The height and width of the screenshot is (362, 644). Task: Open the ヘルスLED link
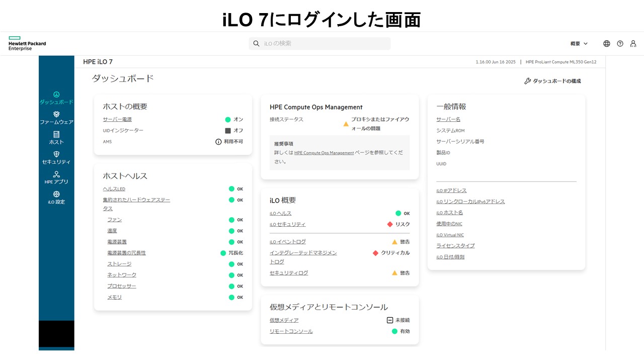click(x=114, y=189)
